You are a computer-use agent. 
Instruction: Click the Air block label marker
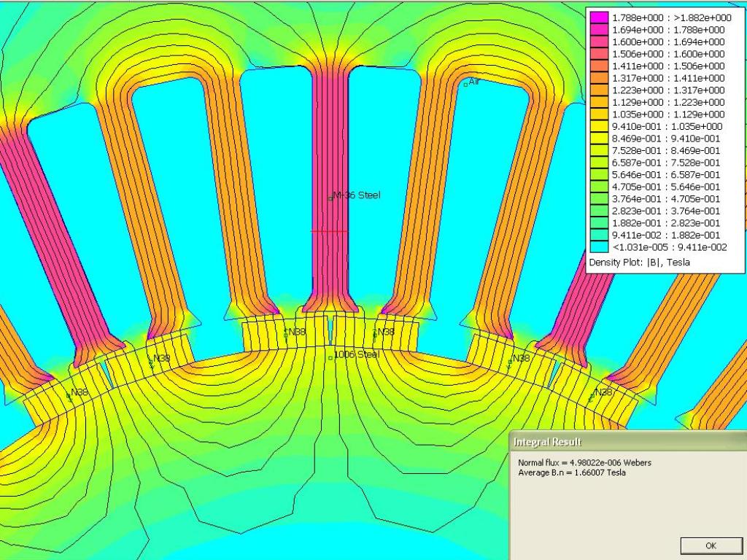[x=465, y=85]
